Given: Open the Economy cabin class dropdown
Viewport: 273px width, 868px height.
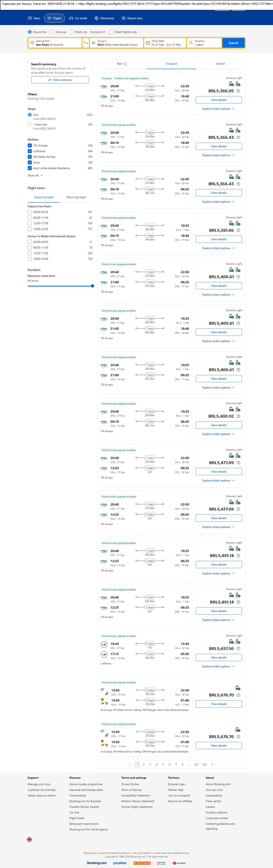Looking at the screenshot, I should tap(98, 32).
